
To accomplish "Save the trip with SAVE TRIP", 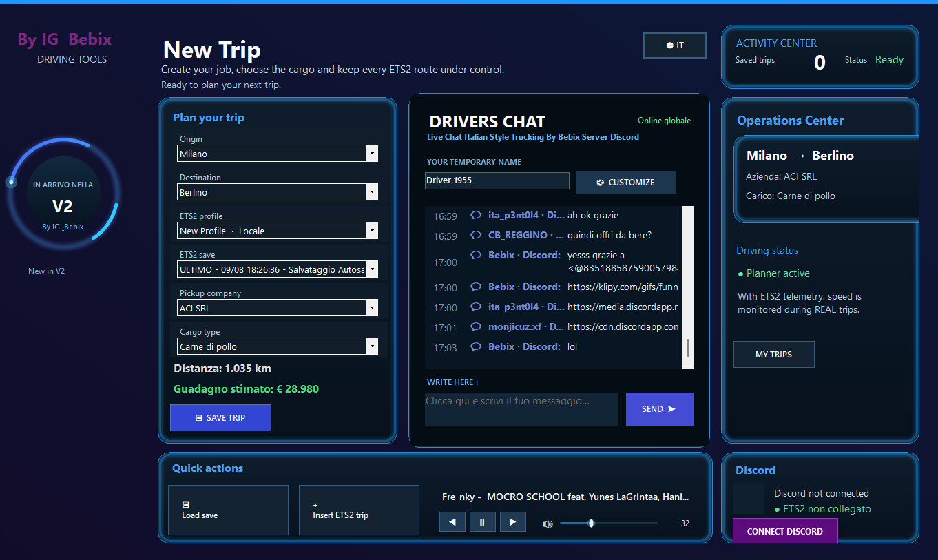I will coord(220,417).
